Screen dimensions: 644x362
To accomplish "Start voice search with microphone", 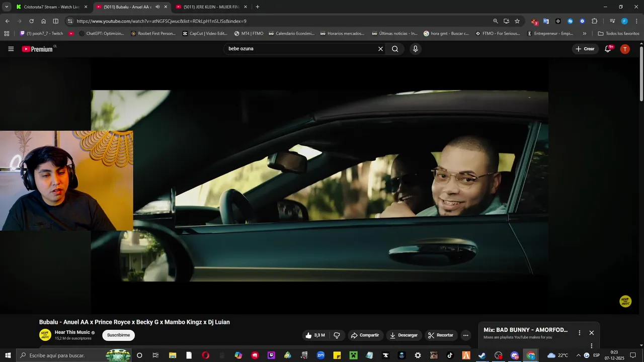I will pos(415,49).
